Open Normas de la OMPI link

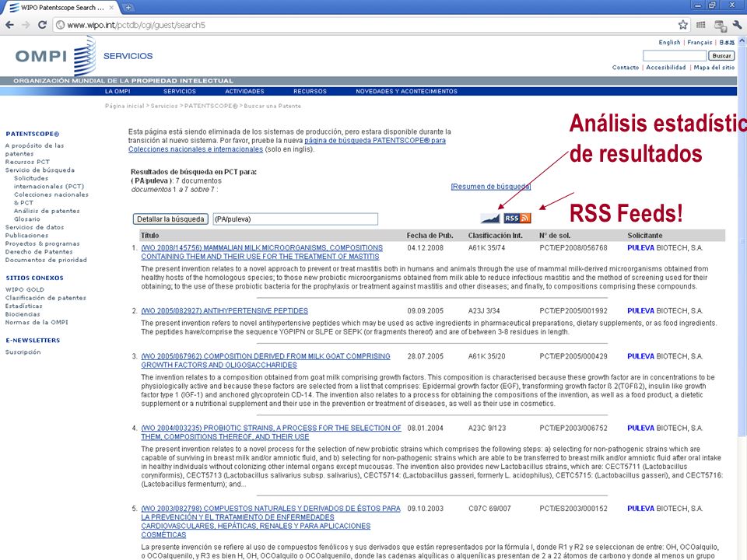pyautogui.click(x=37, y=322)
